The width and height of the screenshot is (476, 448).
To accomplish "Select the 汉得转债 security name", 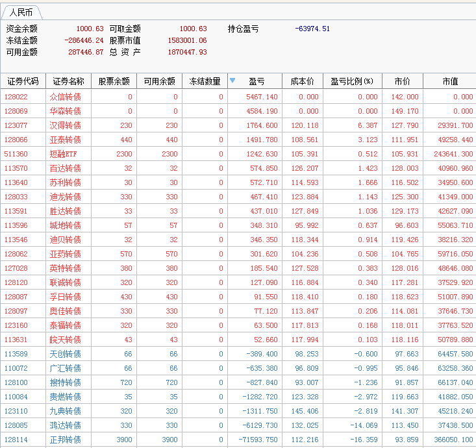I will (65, 125).
